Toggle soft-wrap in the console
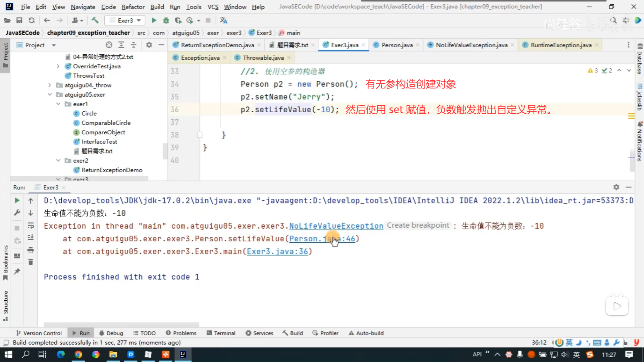The image size is (644, 362). [31, 225]
